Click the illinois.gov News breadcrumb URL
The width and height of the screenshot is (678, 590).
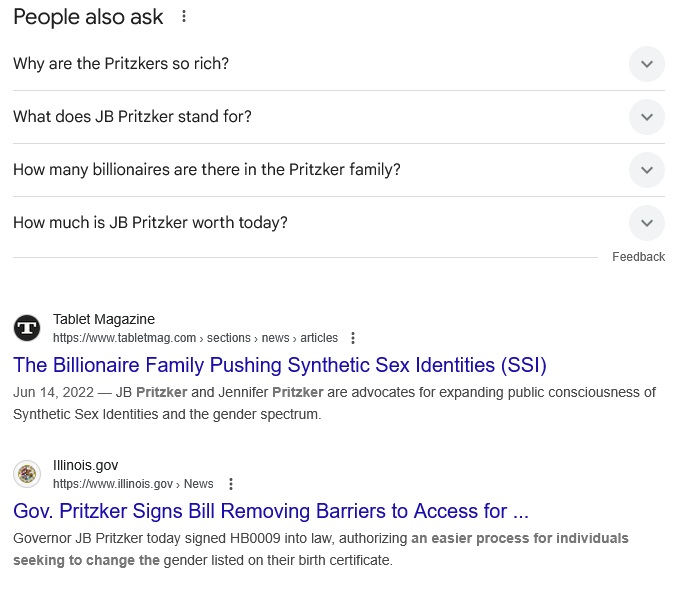[133, 484]
